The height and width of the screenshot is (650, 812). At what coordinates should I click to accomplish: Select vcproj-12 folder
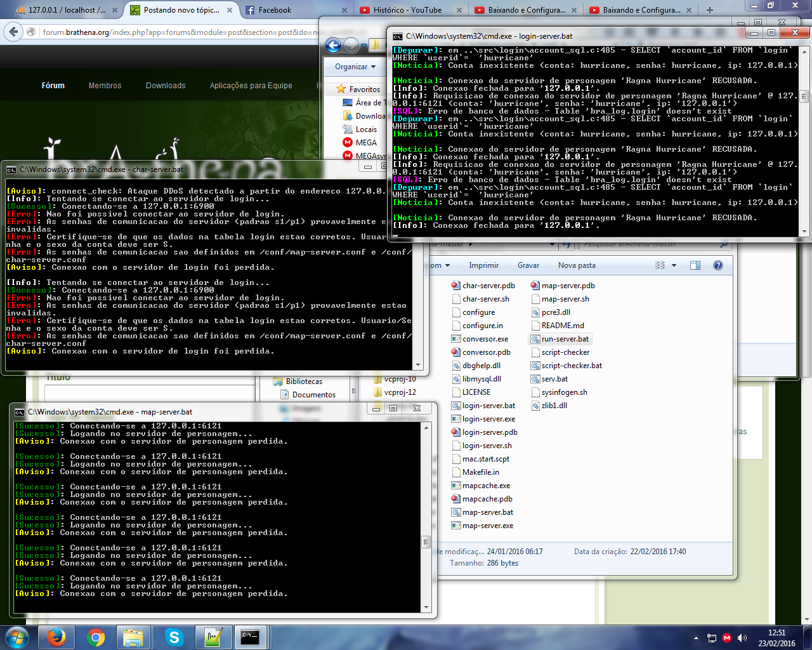395,392
